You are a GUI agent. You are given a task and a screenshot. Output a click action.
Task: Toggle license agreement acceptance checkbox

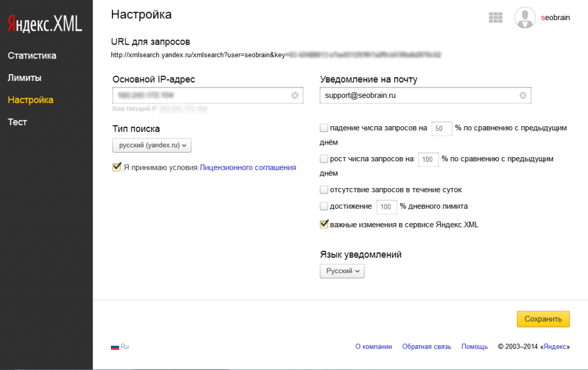click(117, 167)
